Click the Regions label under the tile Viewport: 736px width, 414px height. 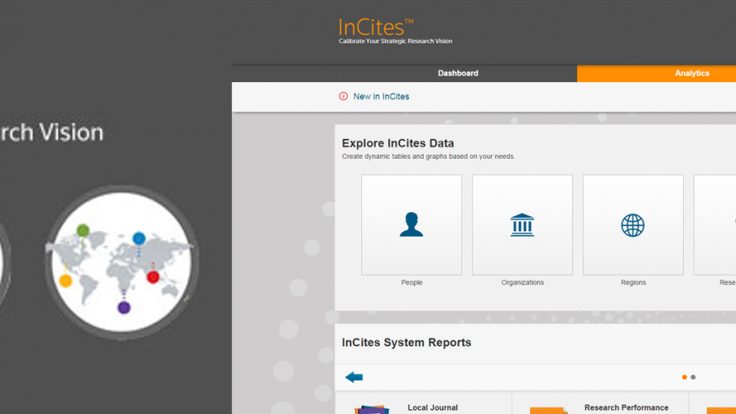click(x=633, y=283)
